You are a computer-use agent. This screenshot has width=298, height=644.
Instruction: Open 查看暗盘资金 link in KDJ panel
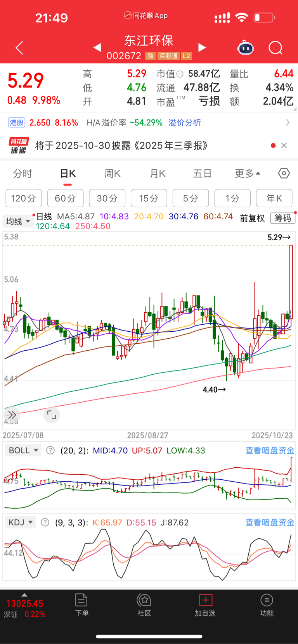[270, 522]
